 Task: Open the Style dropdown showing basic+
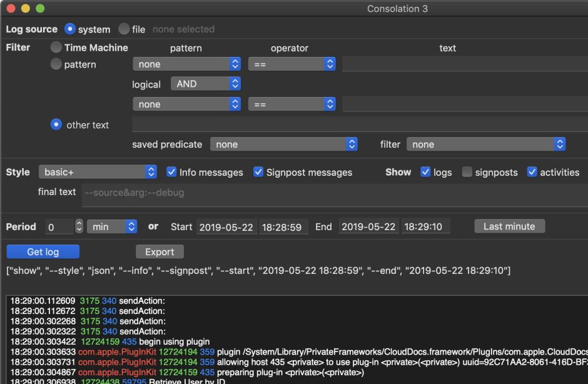(98, 172)
